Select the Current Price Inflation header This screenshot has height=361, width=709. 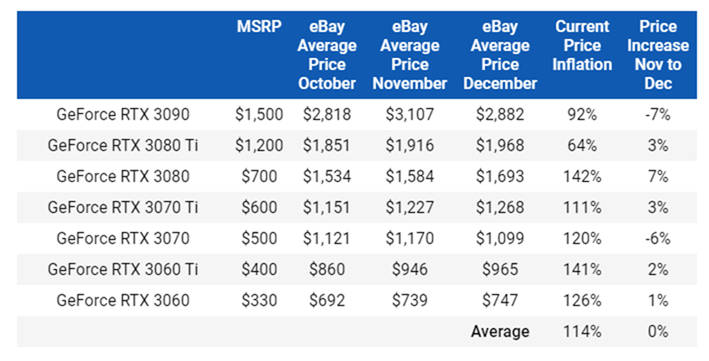(582, 46)
